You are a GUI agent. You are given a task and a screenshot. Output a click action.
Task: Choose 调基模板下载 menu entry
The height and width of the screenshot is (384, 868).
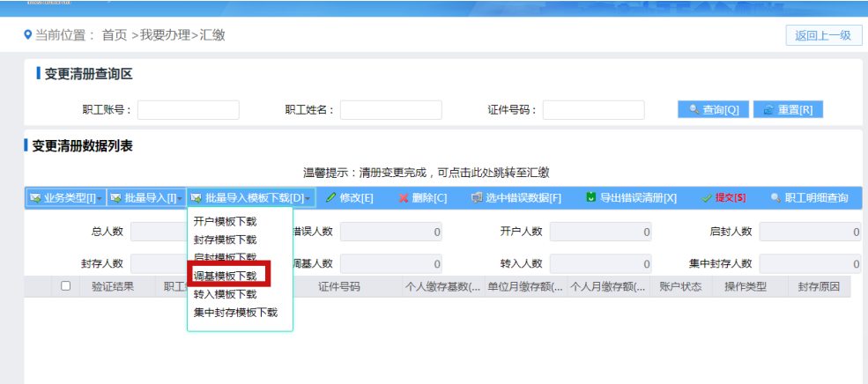click(x=226, y=276)
